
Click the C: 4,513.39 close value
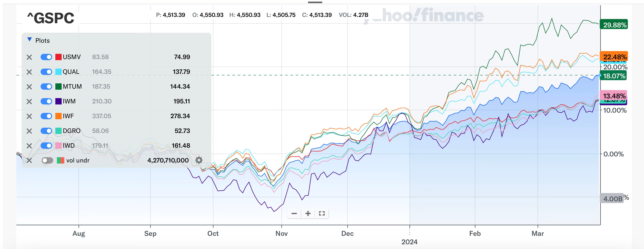tap(317, 15)
